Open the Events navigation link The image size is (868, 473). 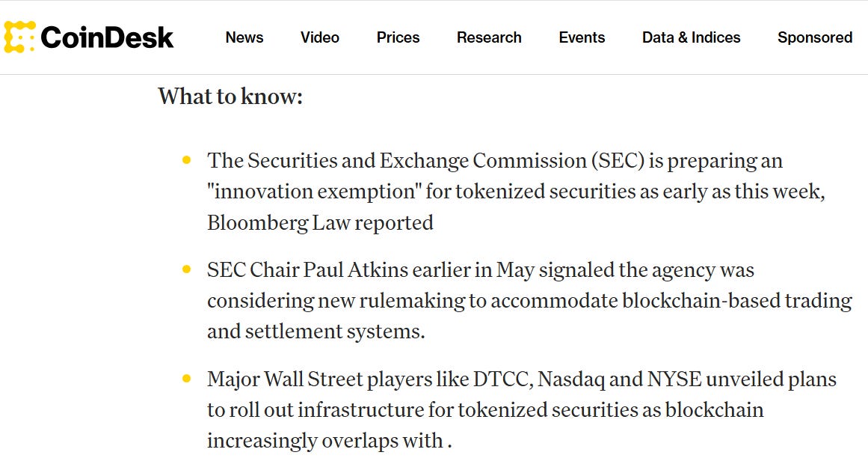pos(582,37)
